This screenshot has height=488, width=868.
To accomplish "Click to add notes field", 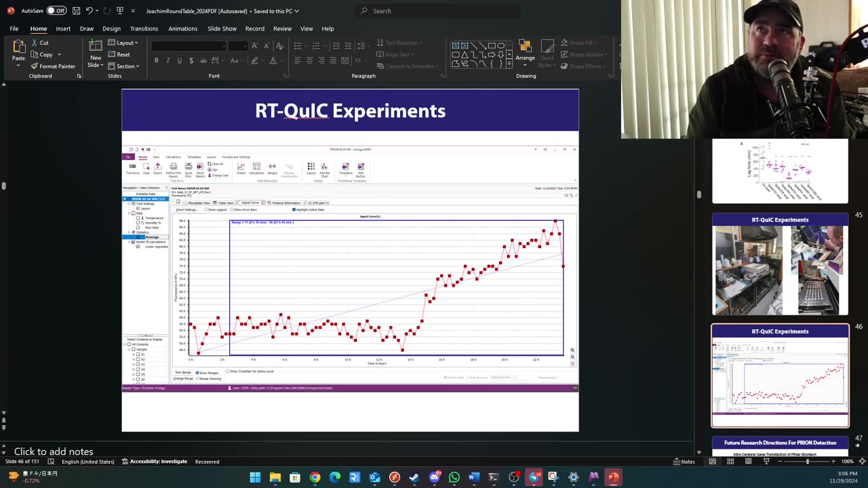I will [x=54, y=451].
